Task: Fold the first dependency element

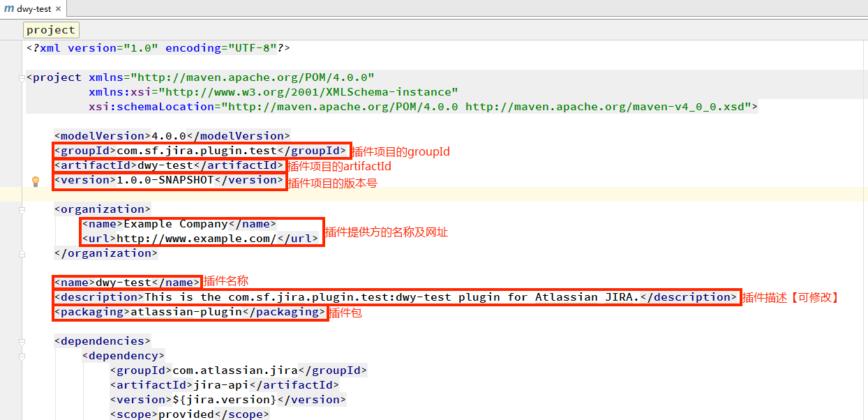Action: pos(22,356)
